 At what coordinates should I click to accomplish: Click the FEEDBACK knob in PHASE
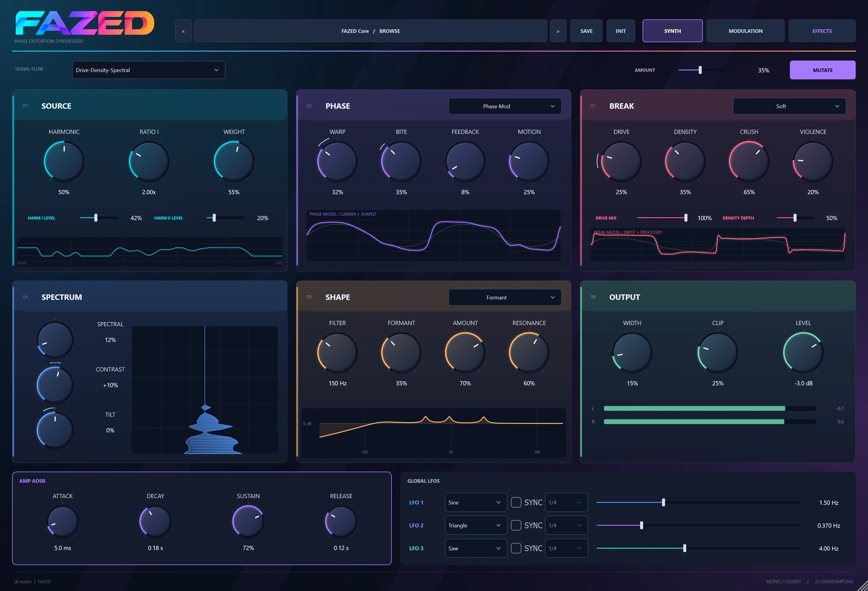465,161
